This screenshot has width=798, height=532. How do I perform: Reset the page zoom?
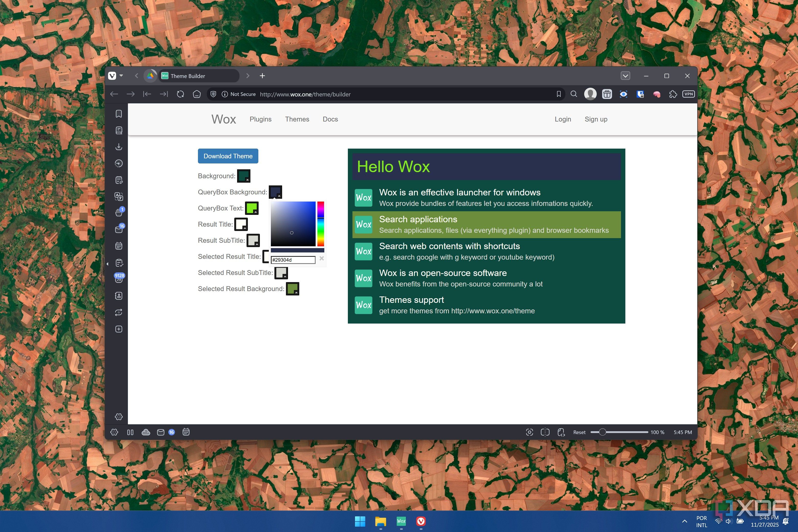[579, 432]
